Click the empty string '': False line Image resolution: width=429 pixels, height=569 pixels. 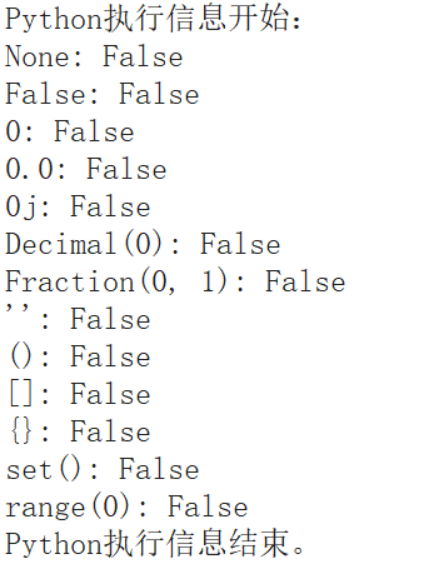click(78, 318)
